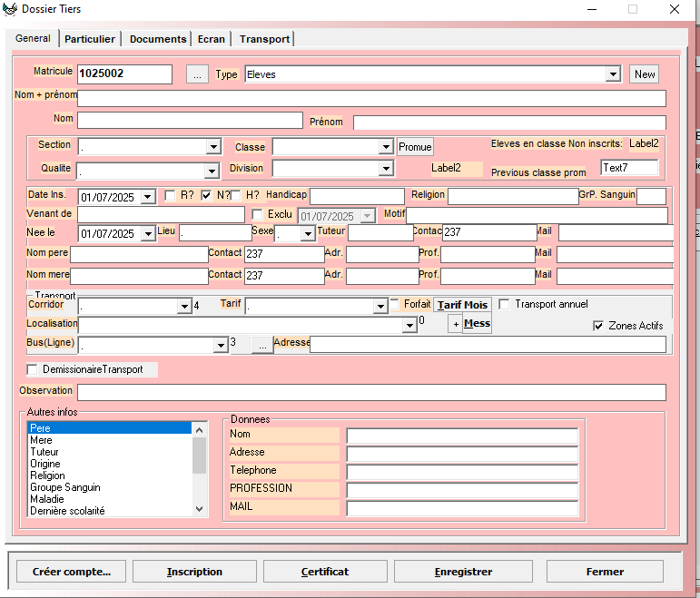Tick the DemissionaireTransport checkbox

click(x=33, y=369)
